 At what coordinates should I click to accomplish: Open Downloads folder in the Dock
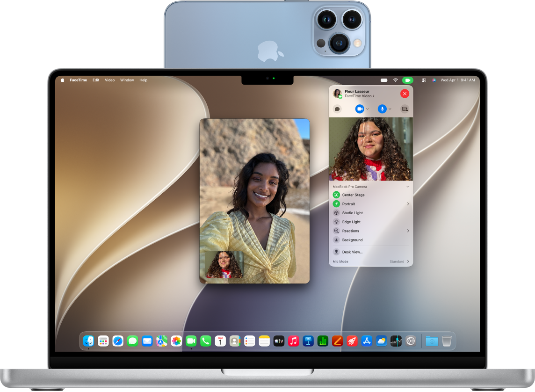(x=432, y=341)
